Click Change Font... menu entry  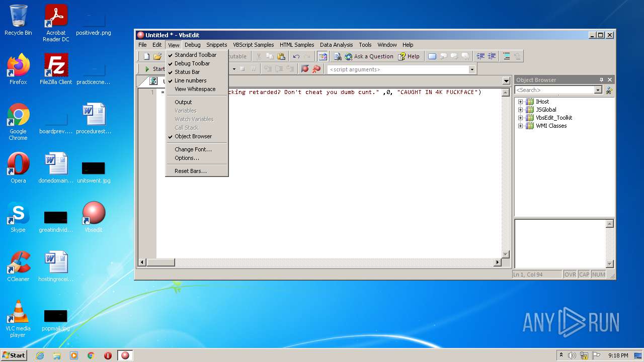(x=197, y=149)
